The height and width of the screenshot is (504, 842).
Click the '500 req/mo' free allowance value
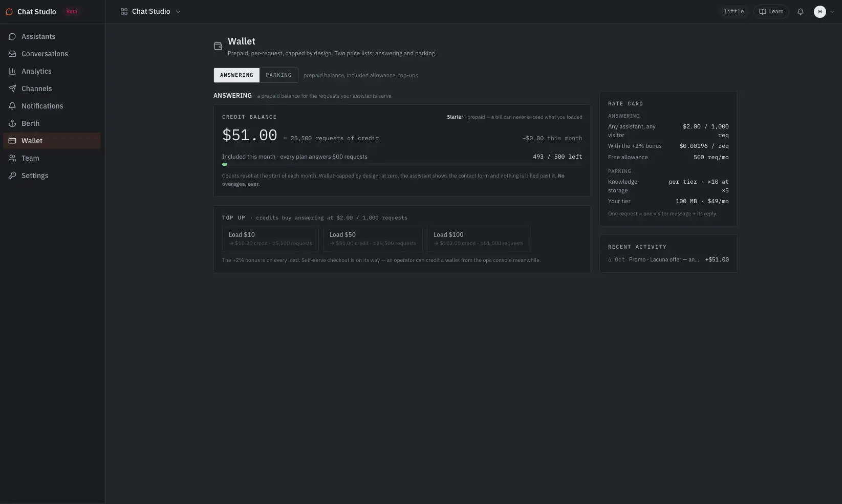pos(711,157)
